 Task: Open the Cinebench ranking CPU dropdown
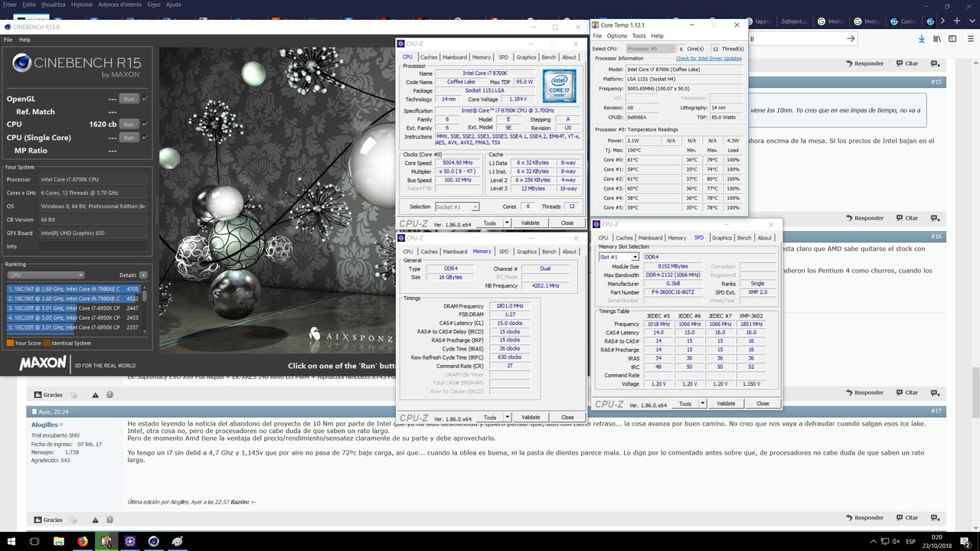click(x=45, y=275)
